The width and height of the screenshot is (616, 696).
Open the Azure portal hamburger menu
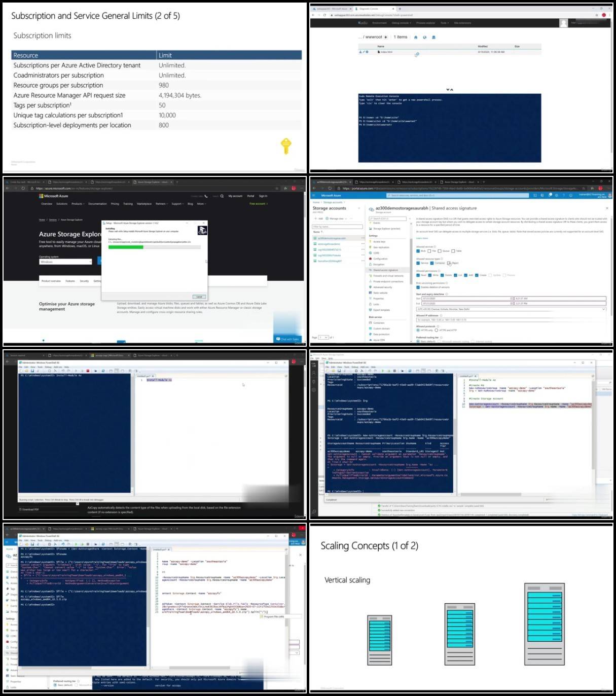click(314, 195)
